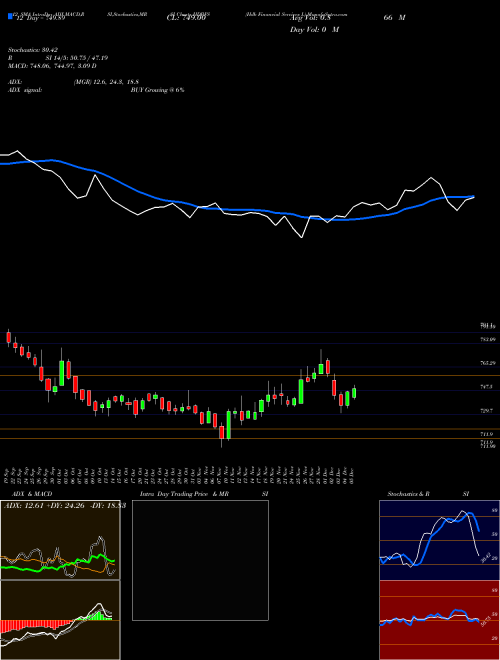Open the ADX indicator mini chart
The image size is (500, 660).
pos(60,540)
